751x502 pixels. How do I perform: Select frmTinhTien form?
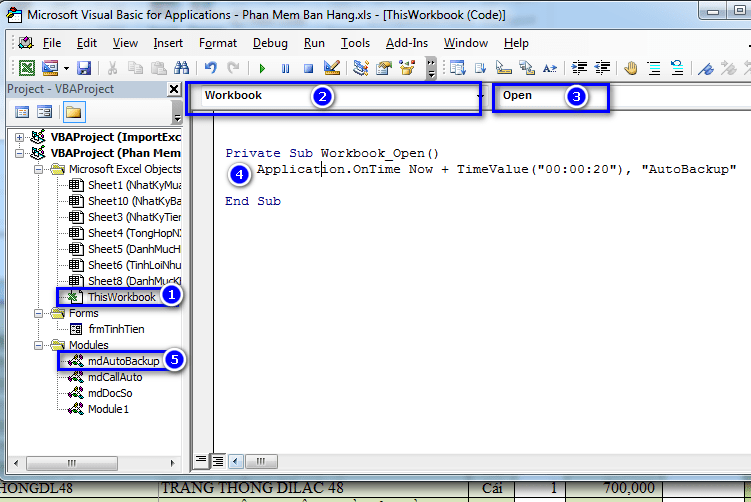pyautogui.click(x=107, y=329)
